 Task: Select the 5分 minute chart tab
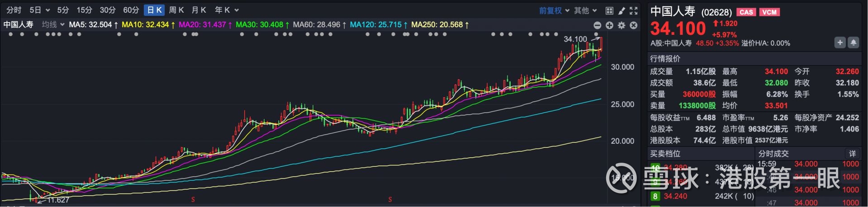[x=63, y=10]
